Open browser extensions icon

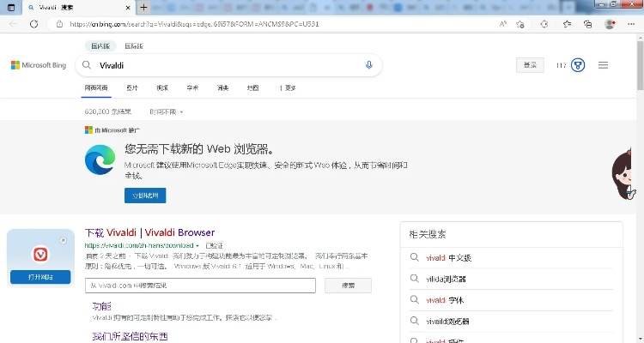point(544,24)
